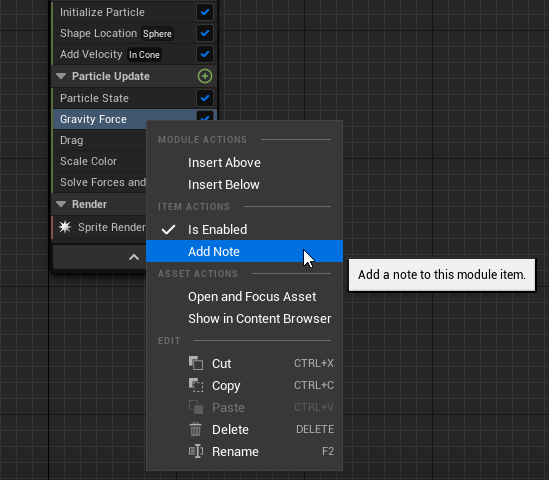Select the Particle State module row
The width and height of the screenshot is (549, 480).
click(x=134, y=98)
